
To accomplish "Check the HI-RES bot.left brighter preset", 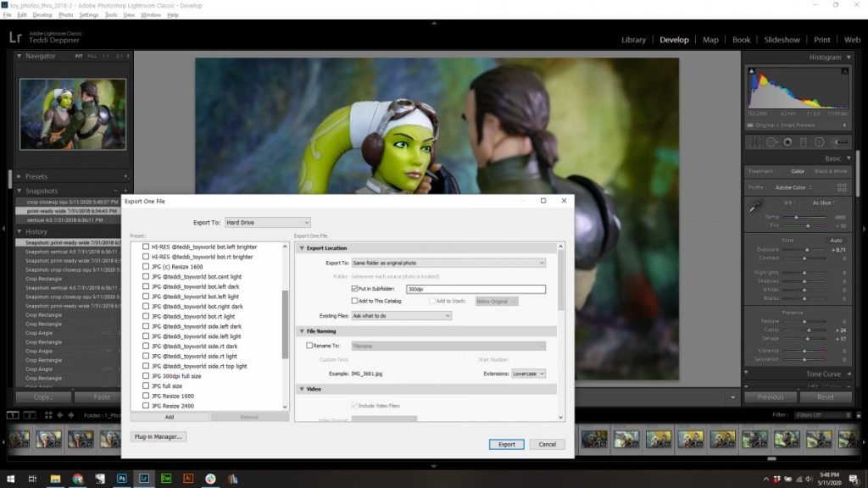I will click(146, 247).
